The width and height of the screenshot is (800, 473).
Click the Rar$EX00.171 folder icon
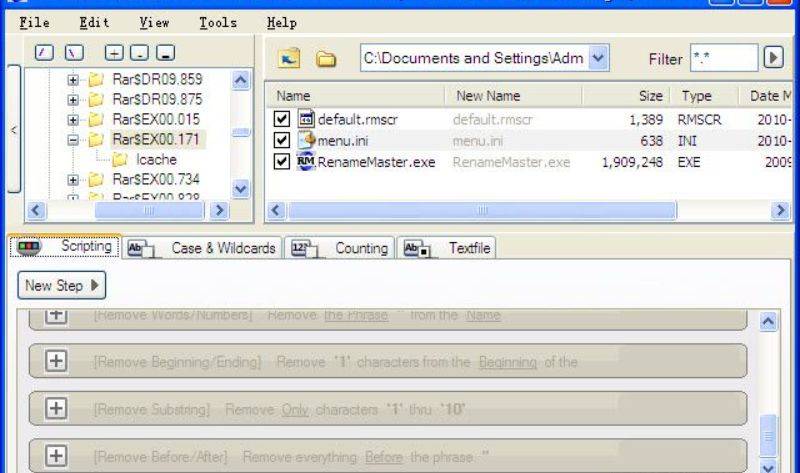point(95,140)
